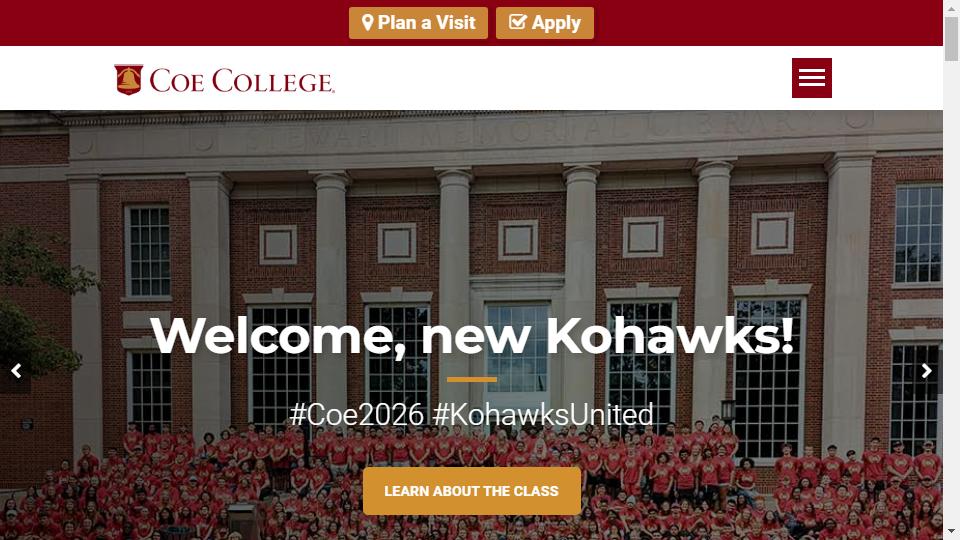This screenshot has height=540, width=960.
Task: Advance to the next carousel slide
Action: (927, 371)
